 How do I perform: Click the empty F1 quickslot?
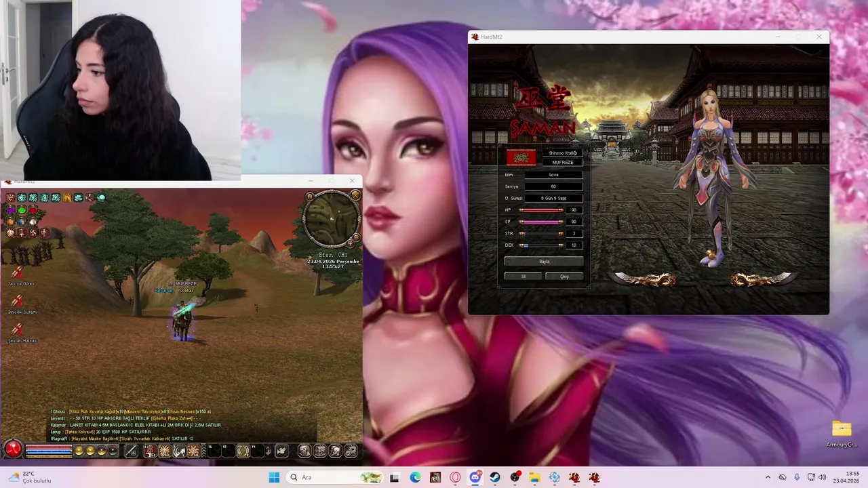click(214, 451)
